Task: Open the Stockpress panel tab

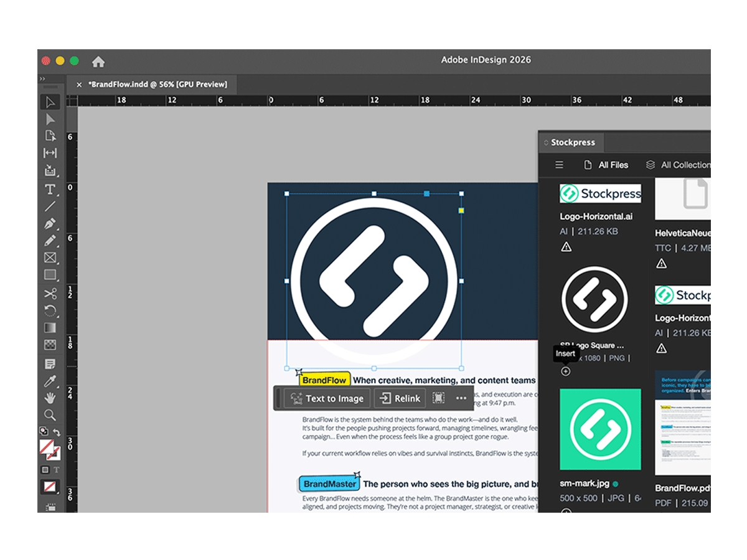Action: (573, 142)
